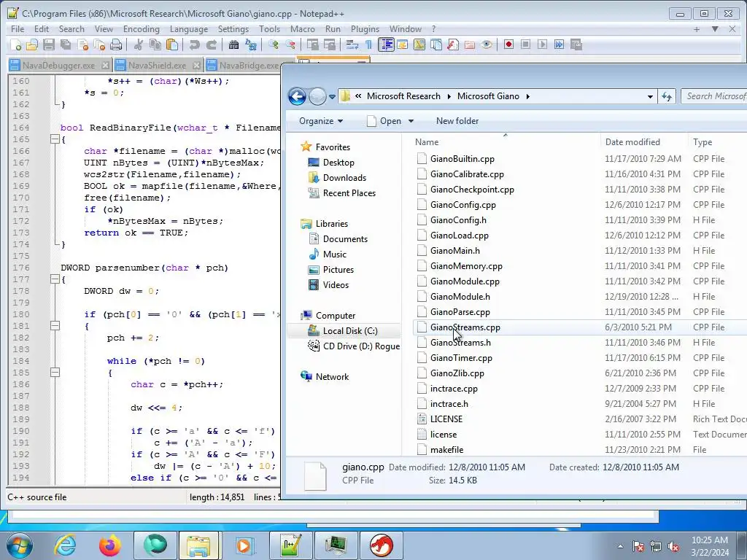The image size is (747, 560).
Task: Click the Replace icon next to binoculars
Action: pos(251,44)
